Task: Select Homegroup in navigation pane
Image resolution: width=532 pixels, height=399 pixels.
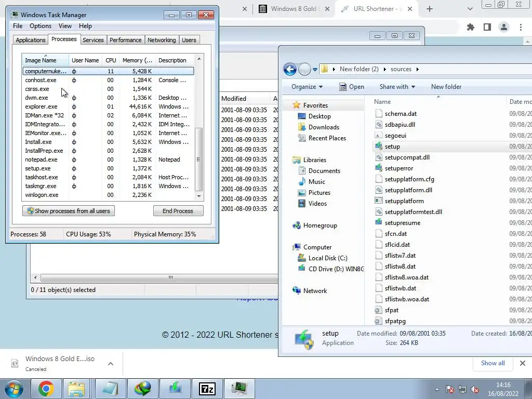Action: pos(320,225)
